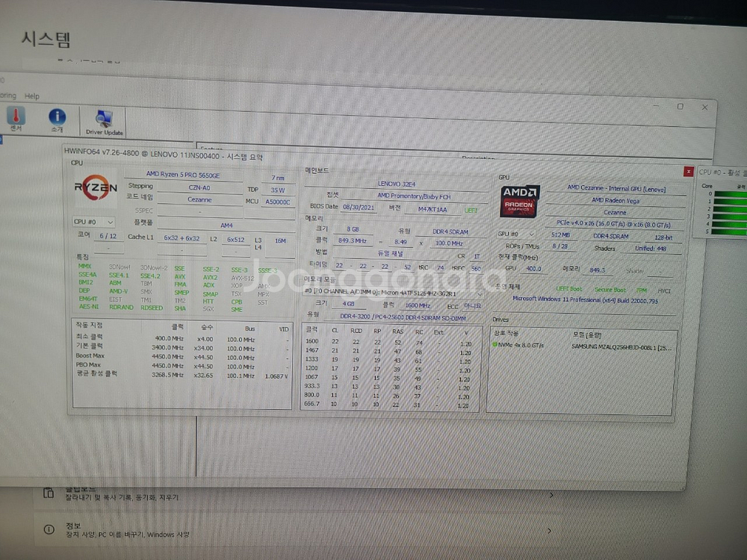Click the 듀얼 채널 memory mode field
The image size is (747, 560).
(x=390, y=253)
